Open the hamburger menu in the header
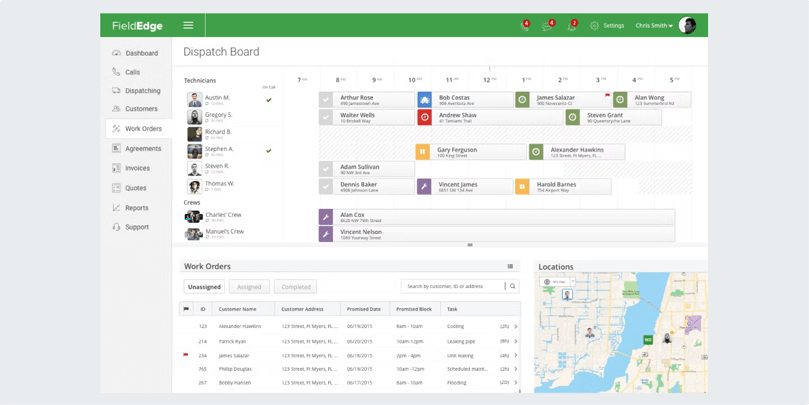 (188, 25)
